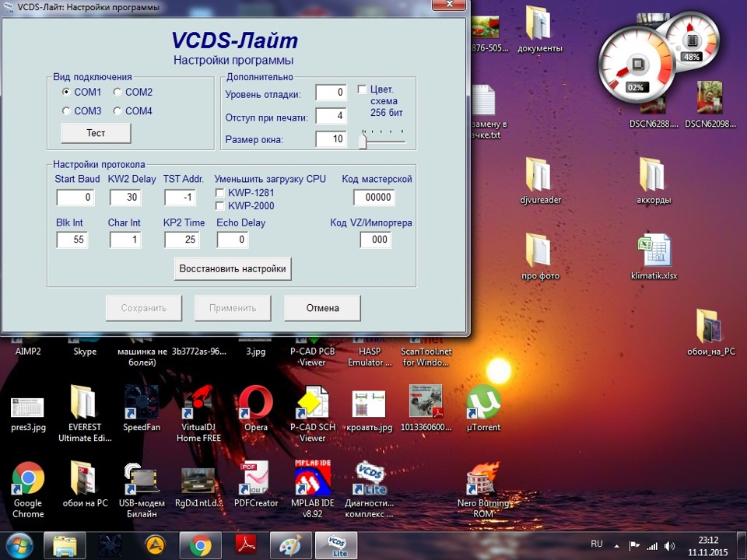Select the SpeedFan desktop shortcut

(142, 410)
